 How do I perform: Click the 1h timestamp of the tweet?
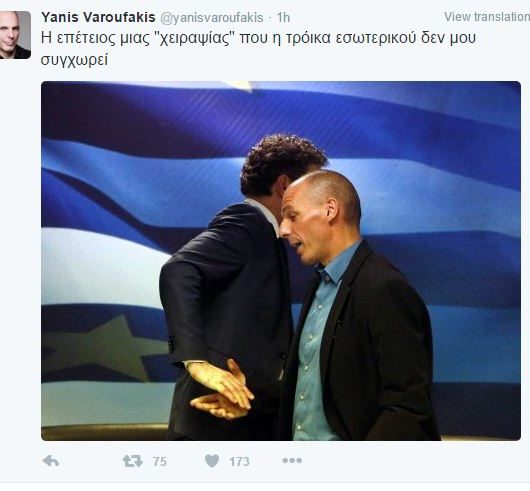tap(283, 18)
